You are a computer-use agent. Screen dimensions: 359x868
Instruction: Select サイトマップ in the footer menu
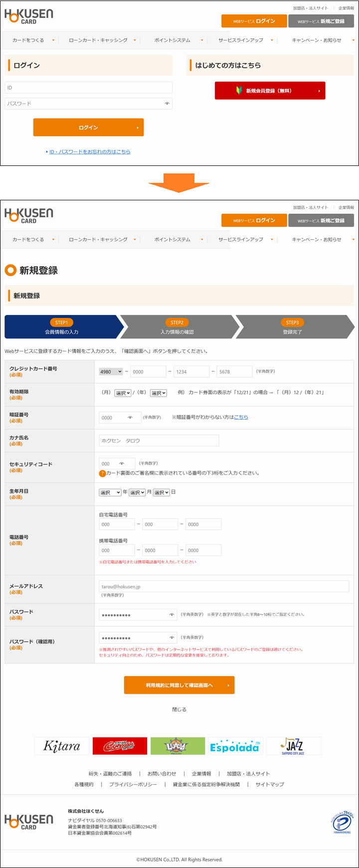(270, 784)
